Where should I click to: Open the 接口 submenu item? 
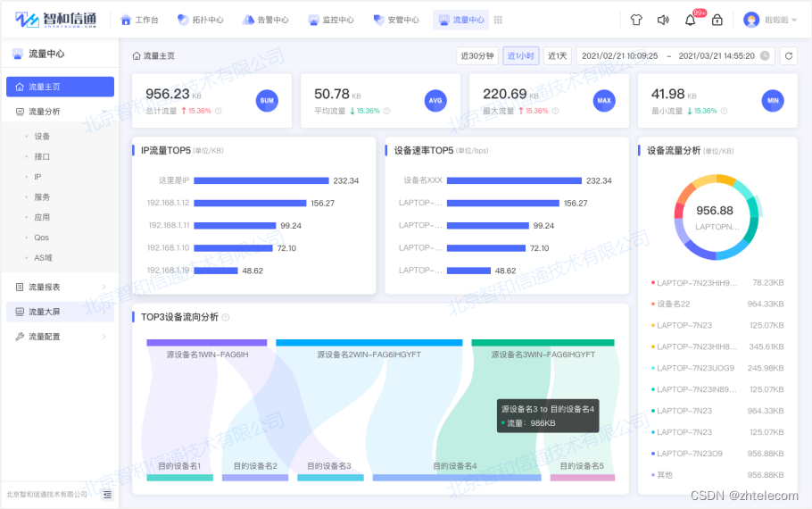pos(42,156)
